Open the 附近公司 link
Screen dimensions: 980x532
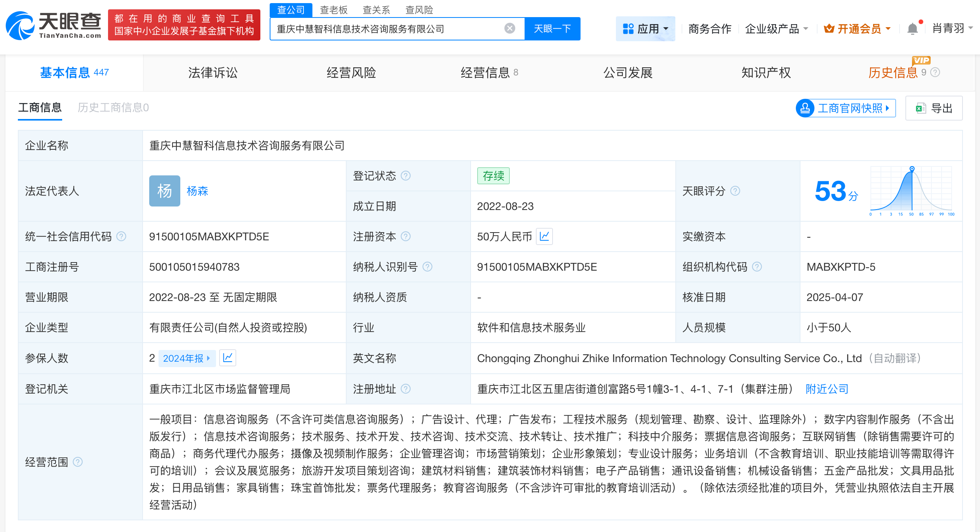pos(827,389)
